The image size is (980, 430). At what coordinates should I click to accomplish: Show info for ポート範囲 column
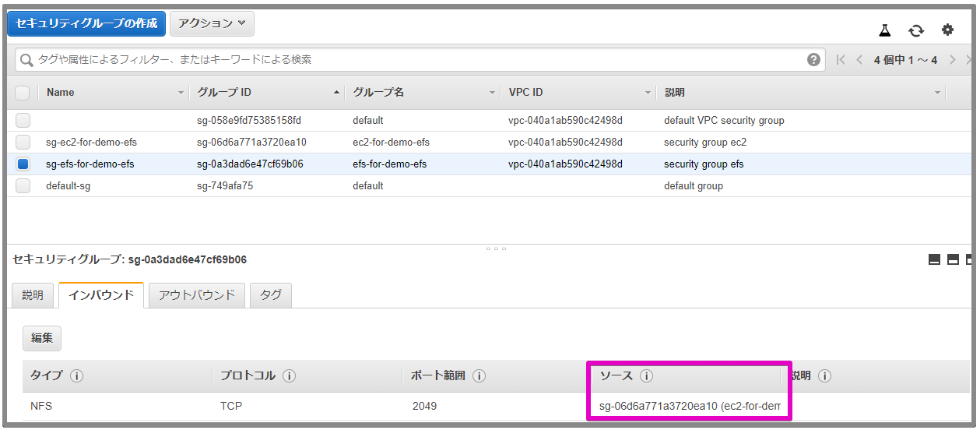479,375
